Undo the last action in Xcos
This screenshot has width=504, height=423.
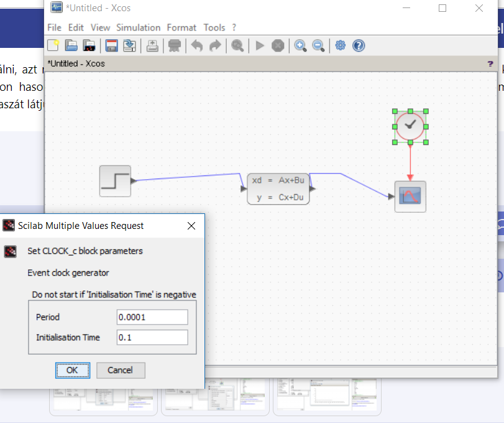pyautogui.click(x=197, y=45)
